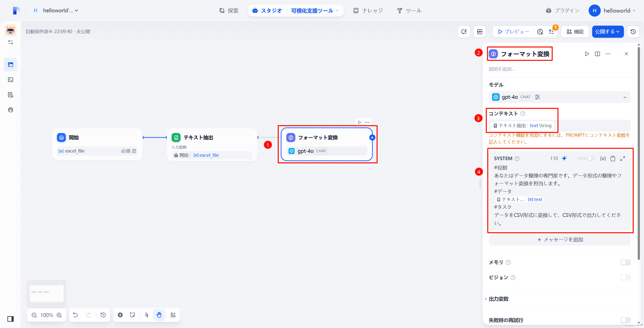Enable the メモリ toggle switch
The width and height of the screenshot is (644, 328).
(625, 262)
